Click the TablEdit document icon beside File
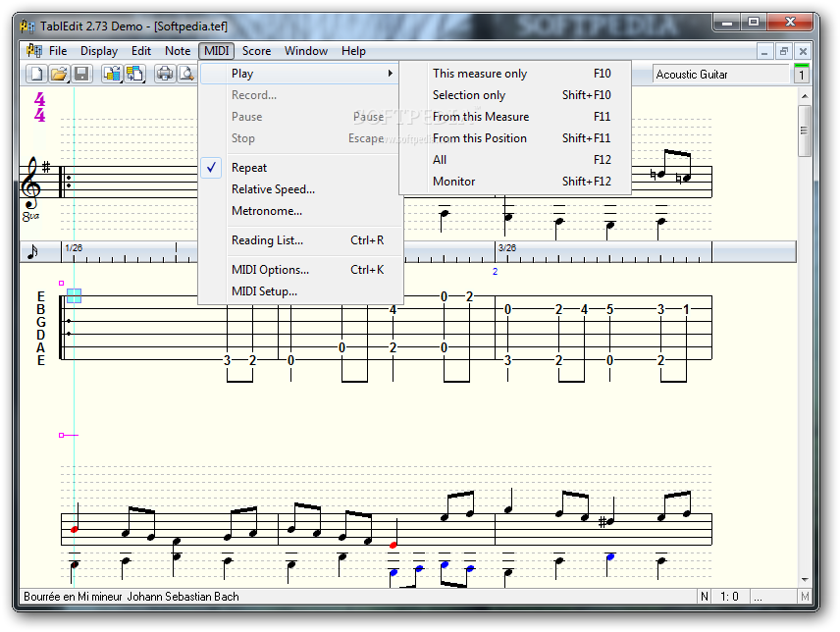Image resolution: width=840 pixels, height=632 pixels. [33, 51]
